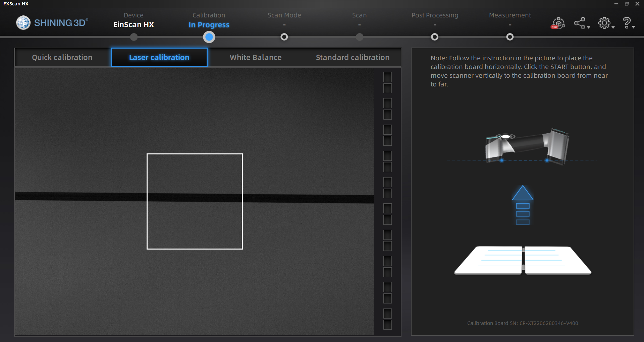The width and height of the screenshot is (644, 342).
Task: Click the blue upward arrow graphic
Action: pos(523,205)
